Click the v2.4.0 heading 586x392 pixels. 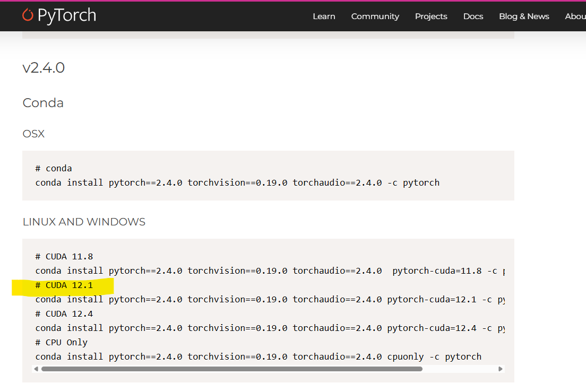(44, 67)
